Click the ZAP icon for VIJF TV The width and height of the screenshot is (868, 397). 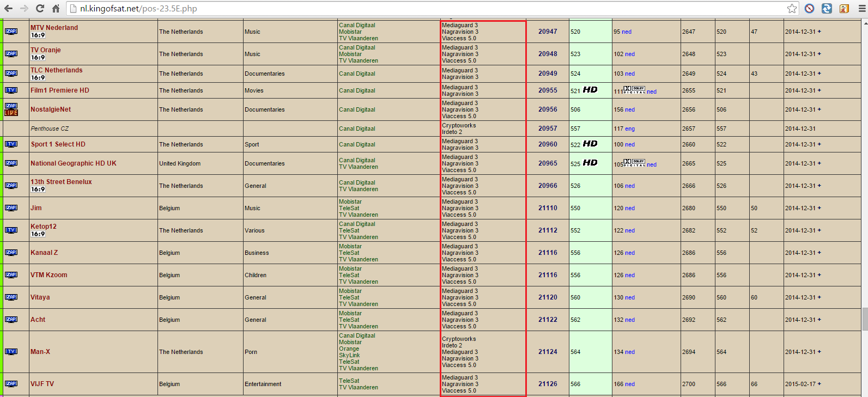pyautogui.click(x=11, y=384)
